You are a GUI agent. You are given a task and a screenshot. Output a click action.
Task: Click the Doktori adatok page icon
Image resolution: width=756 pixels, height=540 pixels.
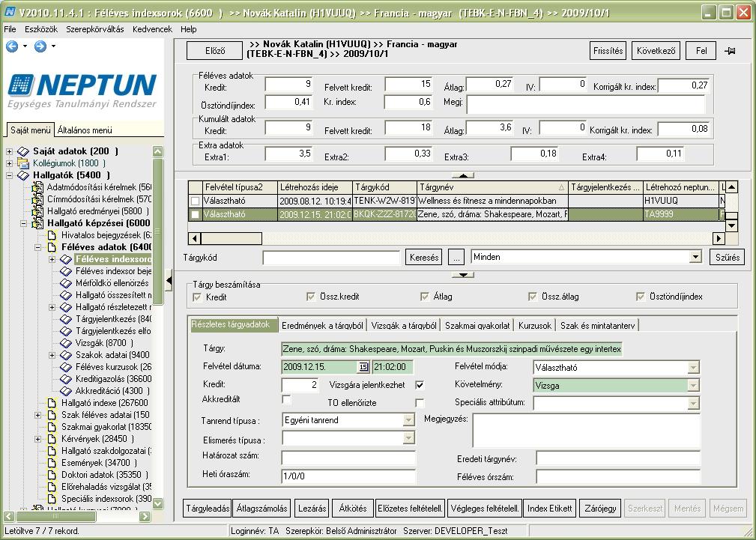[52, 475]
